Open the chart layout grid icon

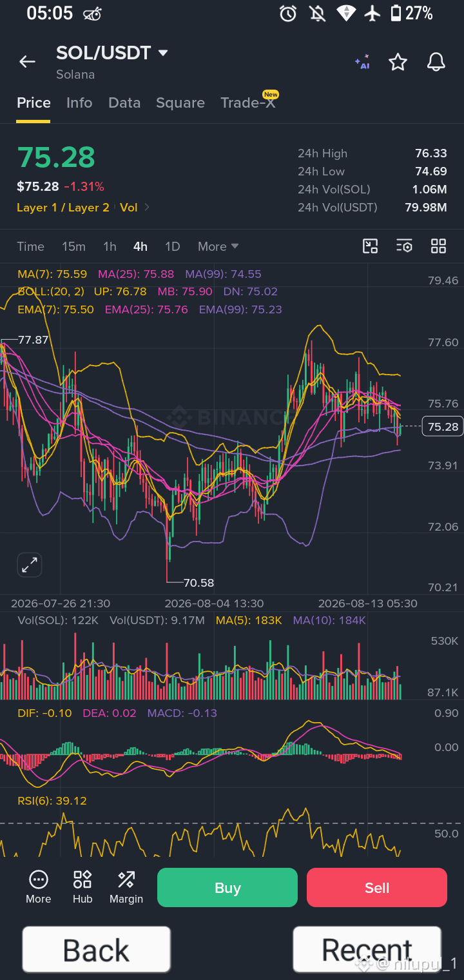click(x=438, y=246)
